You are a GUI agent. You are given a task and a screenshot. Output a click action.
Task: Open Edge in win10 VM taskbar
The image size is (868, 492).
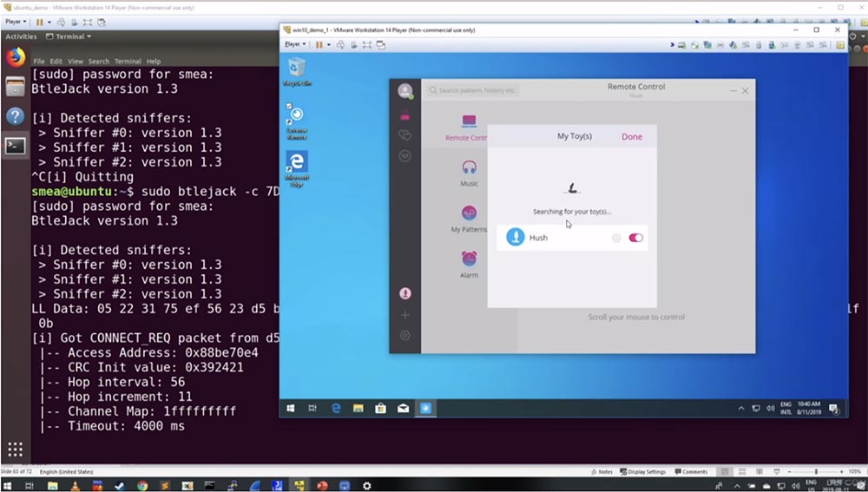click(335, 409)
